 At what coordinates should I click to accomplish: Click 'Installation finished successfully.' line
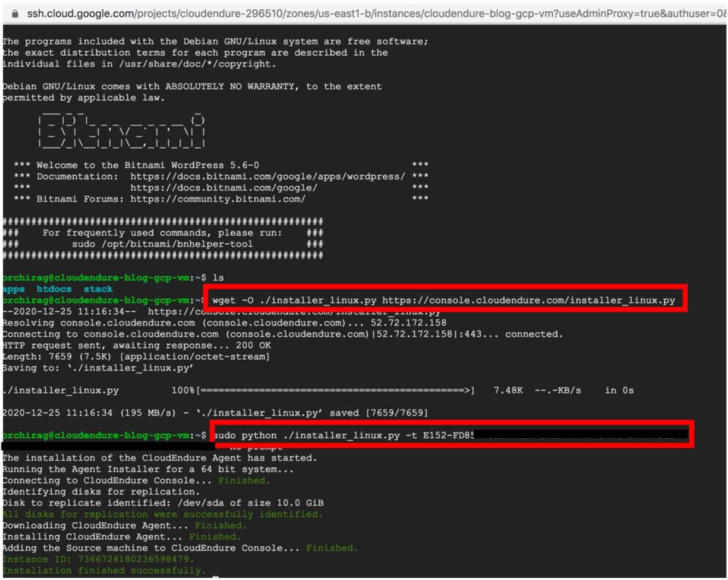(x=104, y=570)
